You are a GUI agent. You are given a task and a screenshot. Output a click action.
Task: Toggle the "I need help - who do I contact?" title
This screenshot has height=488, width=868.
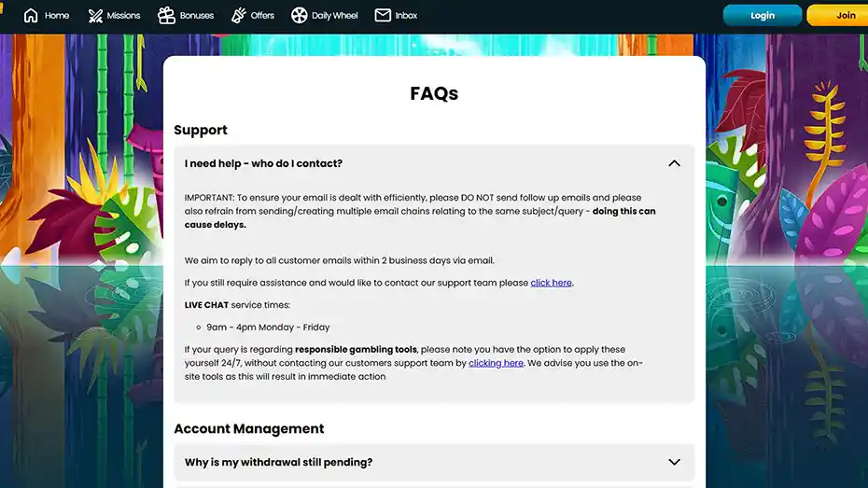click(263, 163)
